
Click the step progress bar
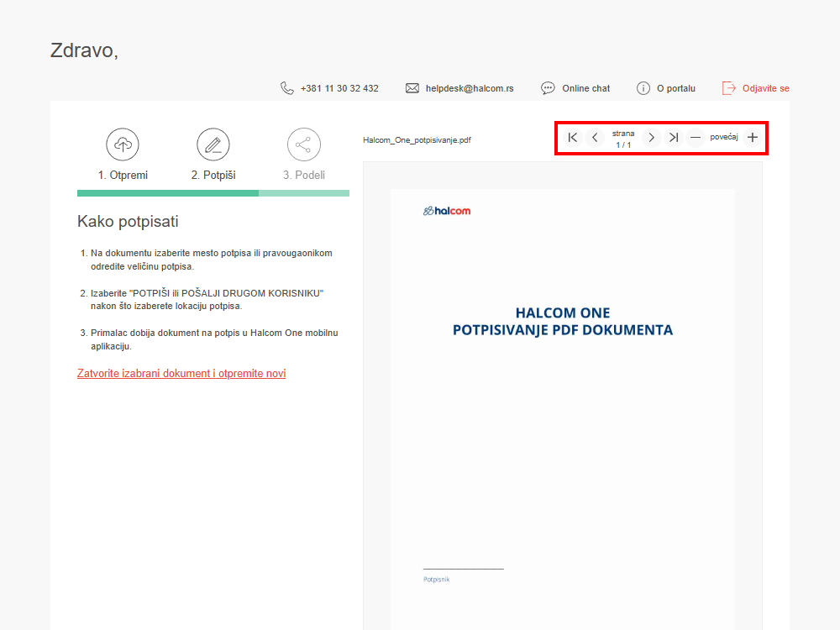click(x=213, y=193)
